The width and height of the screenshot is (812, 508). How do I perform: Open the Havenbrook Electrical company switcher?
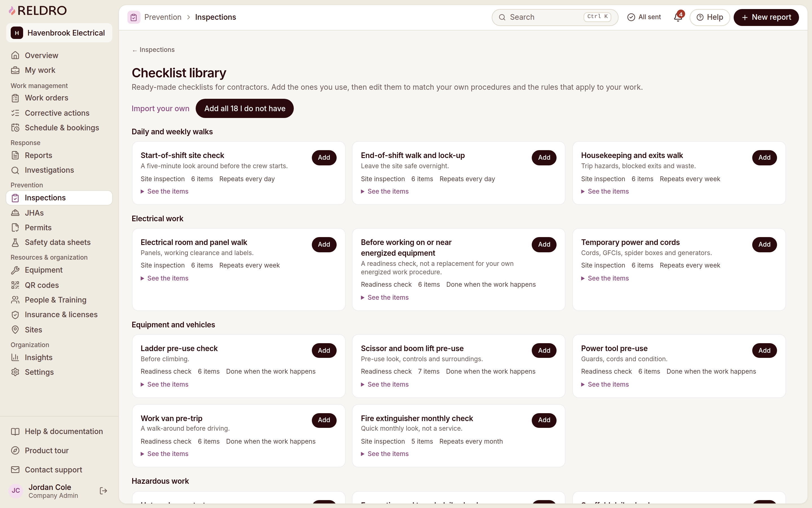[x=59, y=33]
